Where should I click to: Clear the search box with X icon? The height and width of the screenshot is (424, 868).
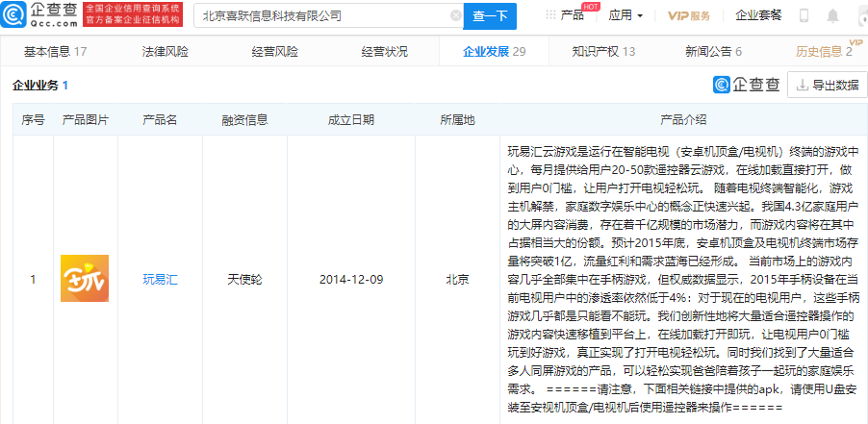(x=456, y=16)
